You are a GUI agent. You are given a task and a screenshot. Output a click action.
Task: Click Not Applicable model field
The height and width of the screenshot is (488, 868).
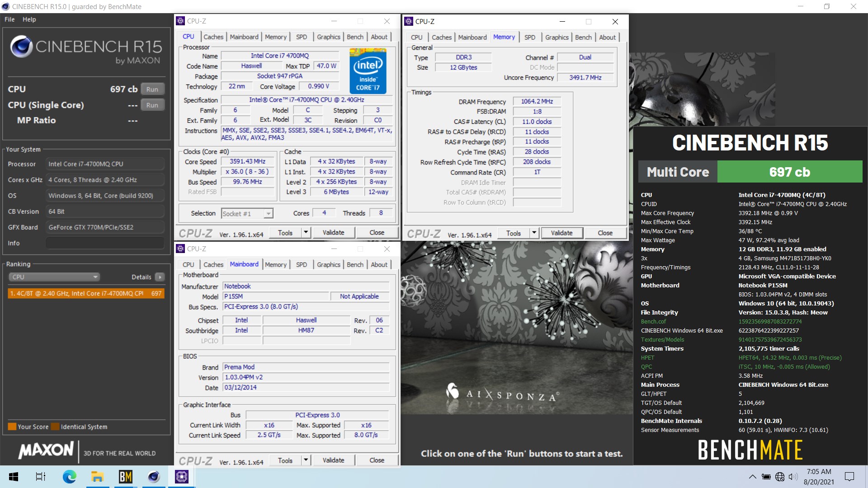click(359, 296)
